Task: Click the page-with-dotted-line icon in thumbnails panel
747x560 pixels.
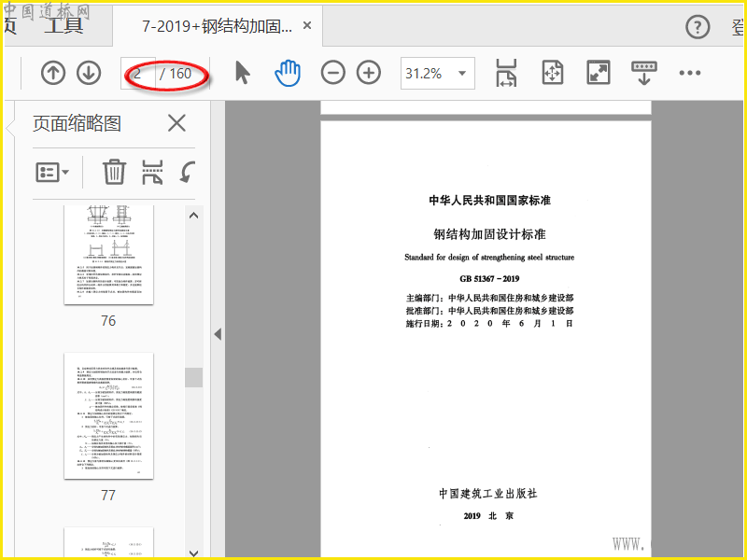Action: [152, 172]
